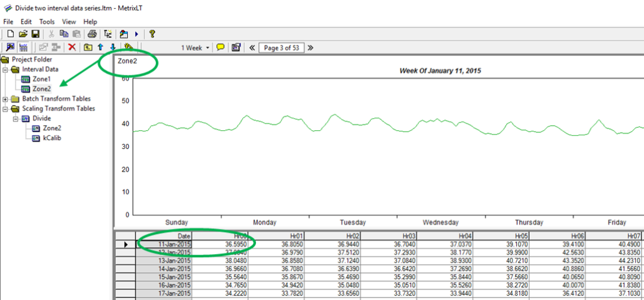644x300 pixels.
Task: Save the project using the floppy disk icon
Action: (35, 33)
